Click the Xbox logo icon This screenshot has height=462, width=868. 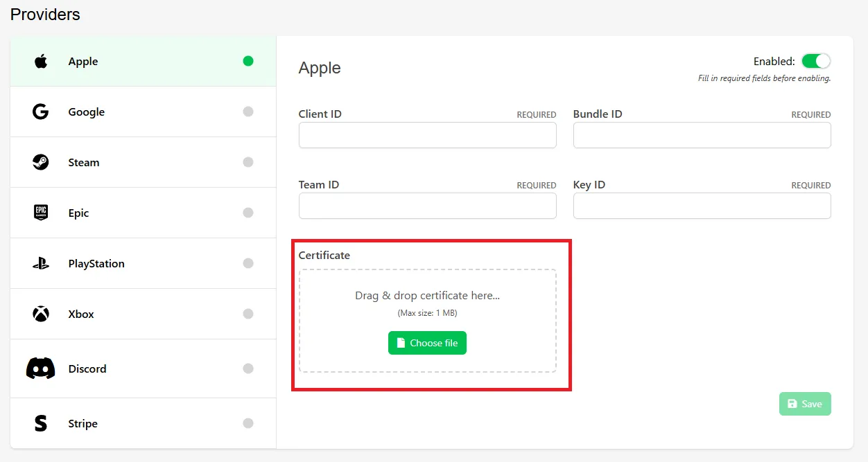point(41,314)
